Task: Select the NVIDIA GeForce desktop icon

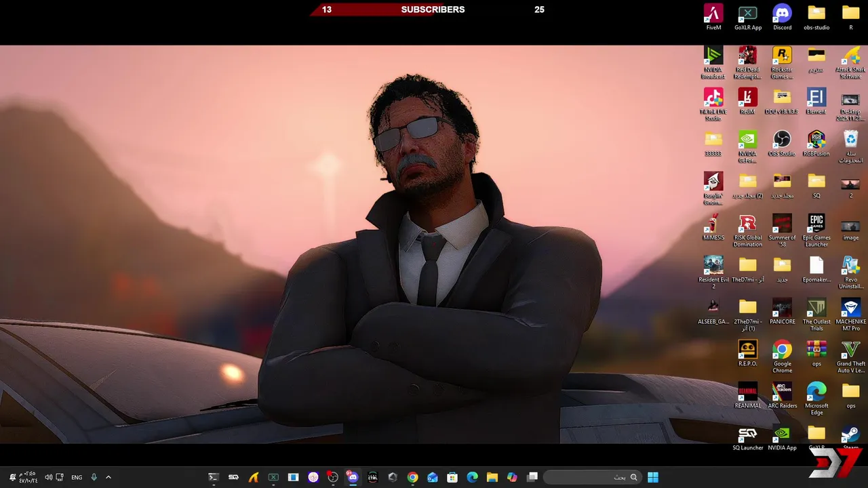Action: (x=748, y=146)
